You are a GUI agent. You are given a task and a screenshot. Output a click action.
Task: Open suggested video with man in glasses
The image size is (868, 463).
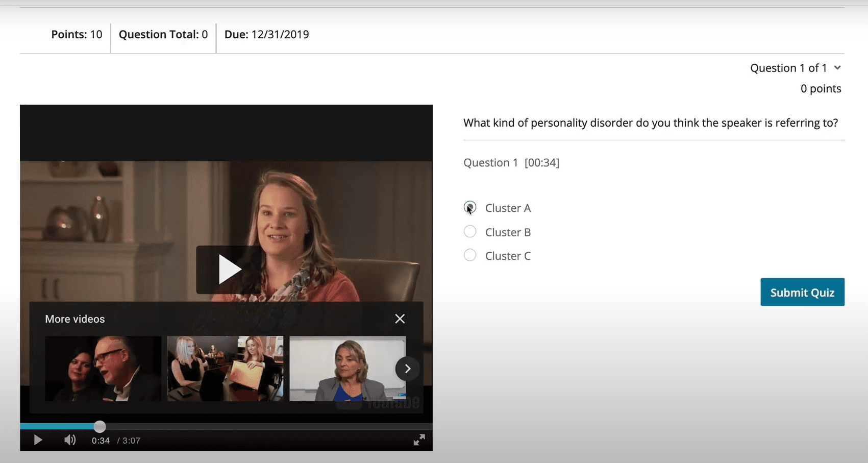coord(103,369)
